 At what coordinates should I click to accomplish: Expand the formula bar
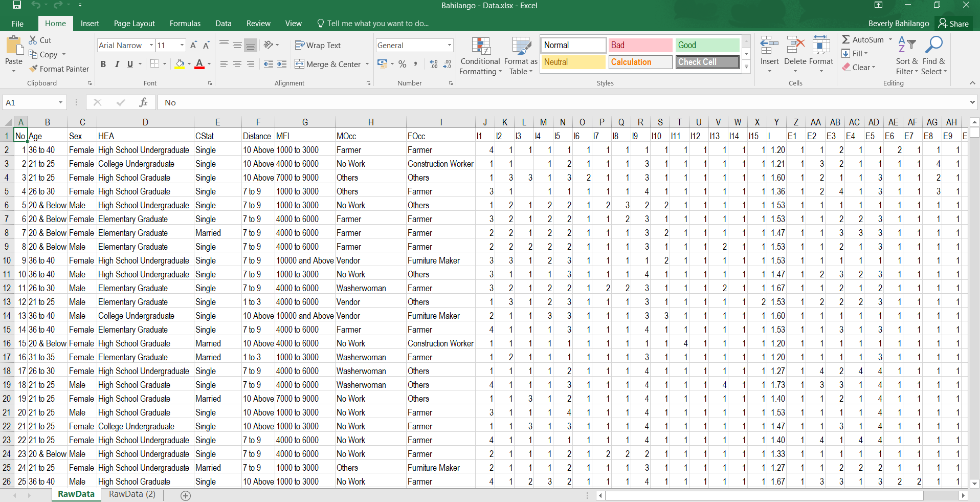972,102
